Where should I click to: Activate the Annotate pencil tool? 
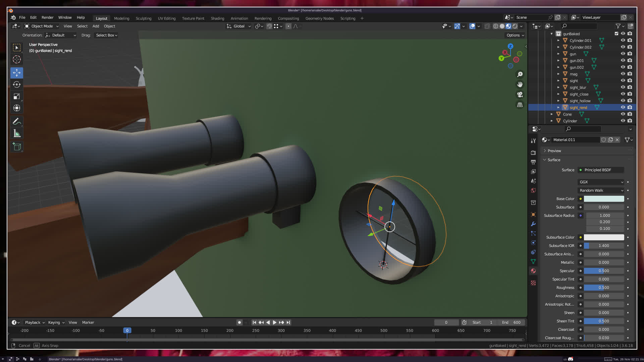(17, 121)
